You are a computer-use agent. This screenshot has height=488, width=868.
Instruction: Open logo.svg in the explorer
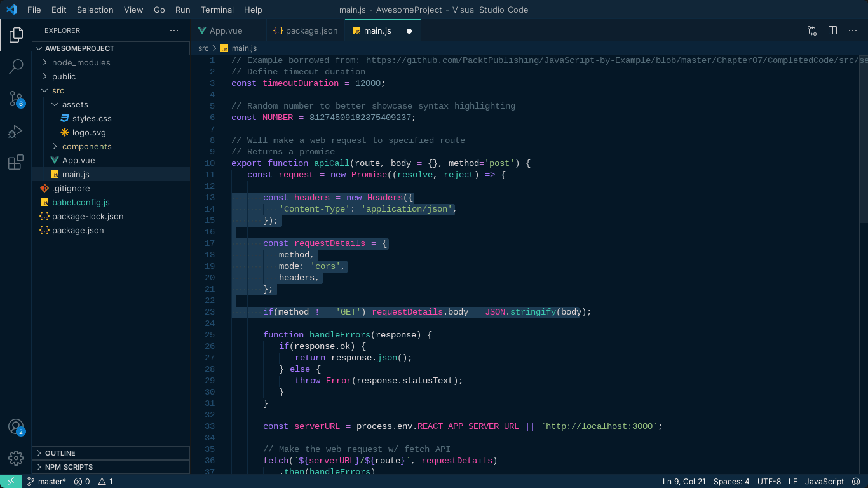(111, 132)
